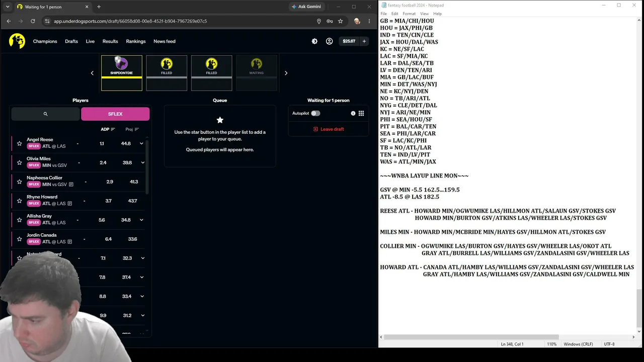Bookmark this page with the star icon
This screenshot has height=362, width=644.
[341, 21]
